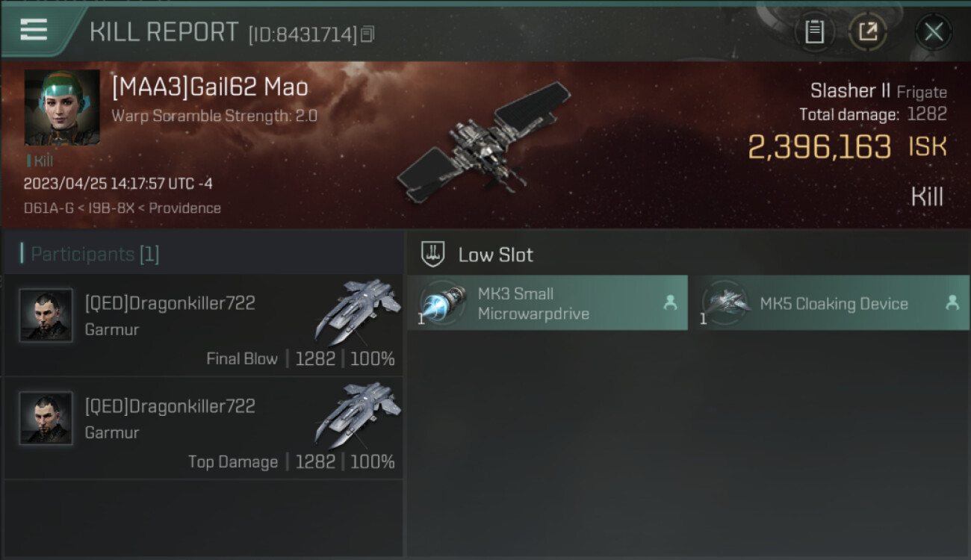Close the kill report window
971x560 pixels.
click(933, 31)
